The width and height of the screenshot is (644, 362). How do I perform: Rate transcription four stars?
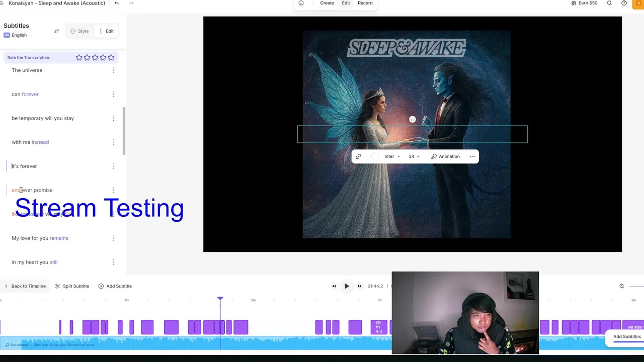pos(103,57)
